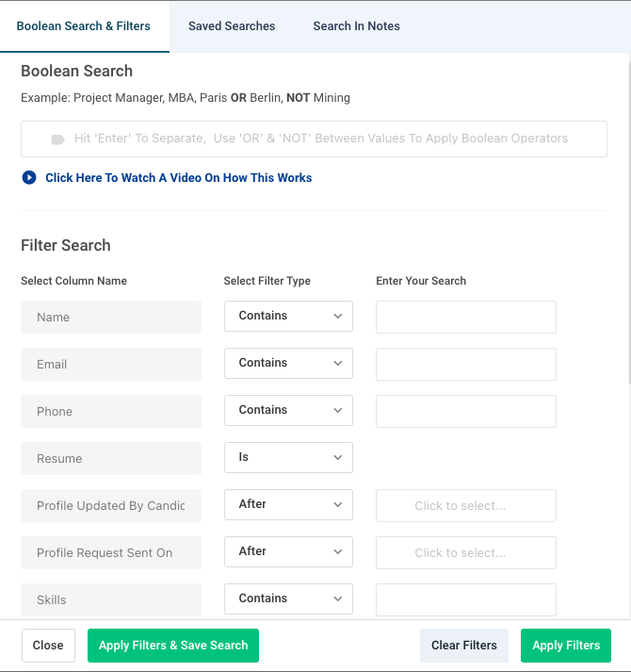The width and height of the screenshot is (631, 672).
Task: Open the Name filter type dropdown
Action: click(288, 317)
